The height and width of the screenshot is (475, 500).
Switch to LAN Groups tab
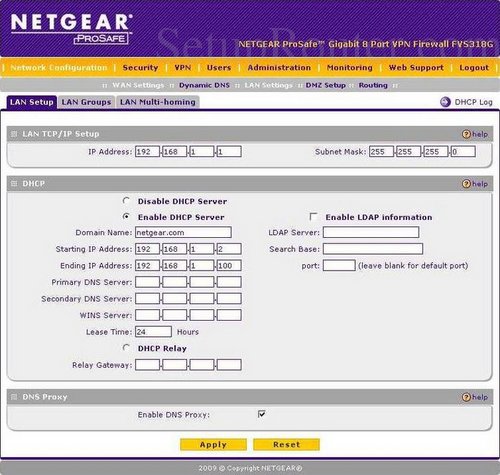point(86,102)
